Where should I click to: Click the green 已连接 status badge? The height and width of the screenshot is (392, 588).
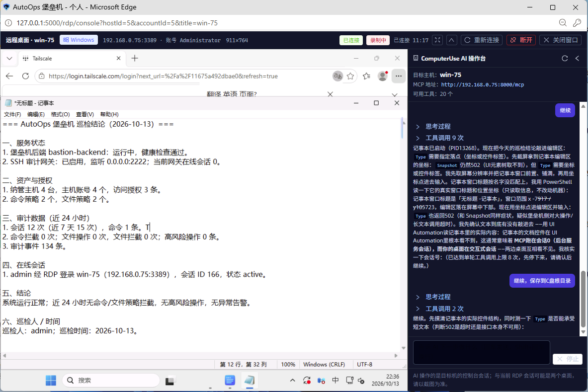351,40
